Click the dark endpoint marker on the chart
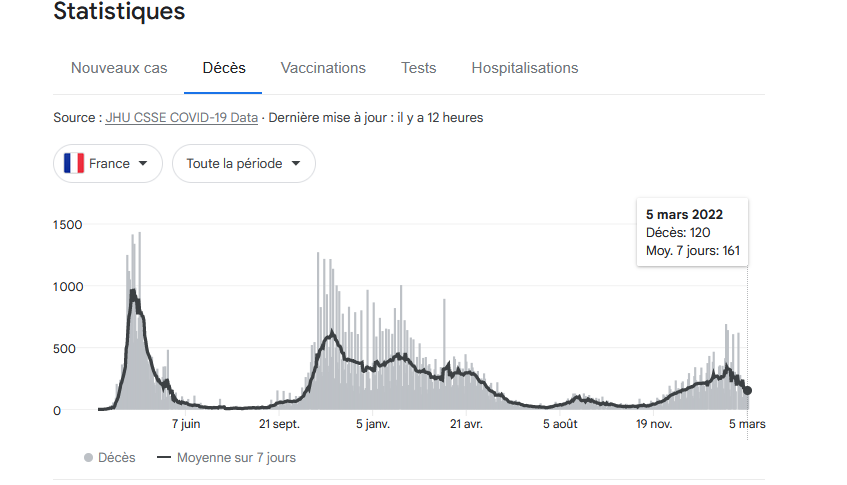 click(x=747, y=391)
